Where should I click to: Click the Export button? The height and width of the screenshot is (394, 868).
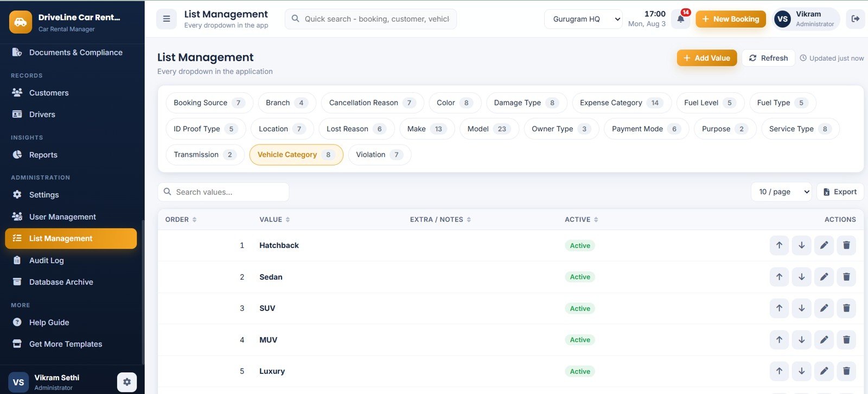pyautogui.click(x=840, y=192)
